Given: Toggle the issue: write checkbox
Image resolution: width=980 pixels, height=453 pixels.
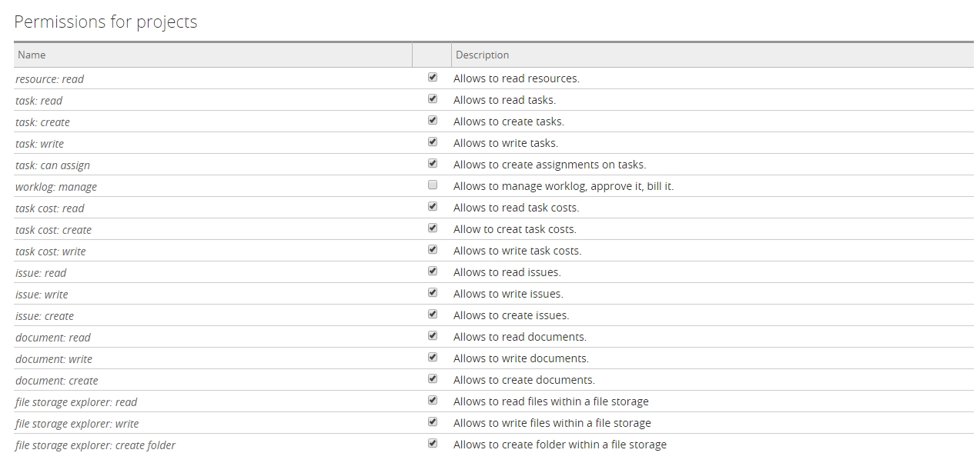Looking at the screenshot, I should [433, 293].
